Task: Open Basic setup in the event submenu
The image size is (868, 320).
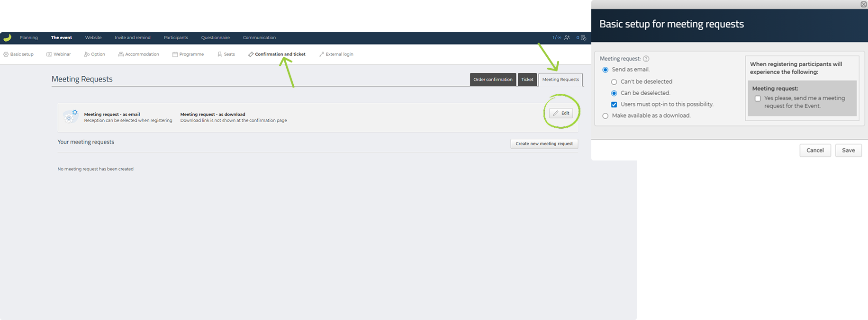Action: click(18, 54)
